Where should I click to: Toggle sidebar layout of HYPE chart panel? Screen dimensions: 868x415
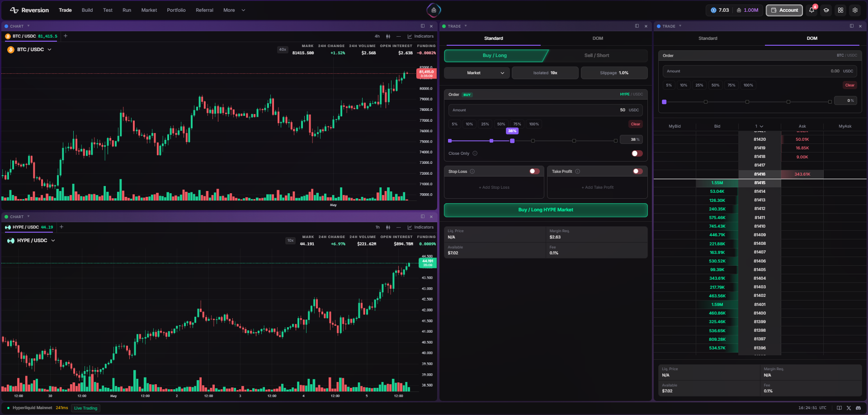tap(423, 216)
